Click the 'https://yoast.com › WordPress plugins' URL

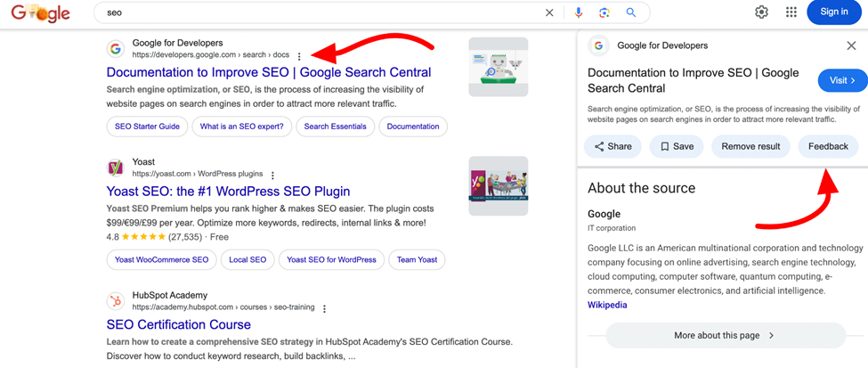[198, 174]
